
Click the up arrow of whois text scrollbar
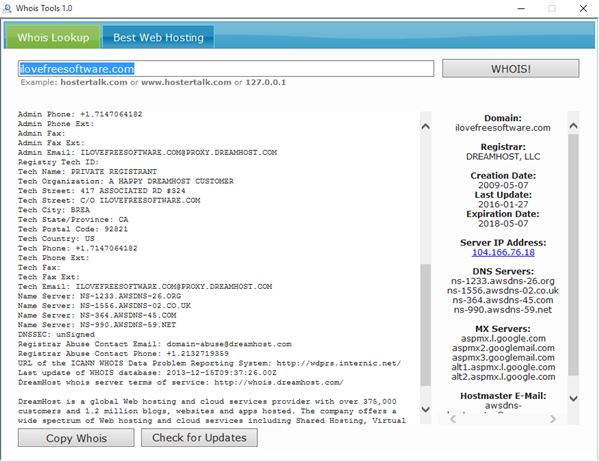tap(426, 126)
